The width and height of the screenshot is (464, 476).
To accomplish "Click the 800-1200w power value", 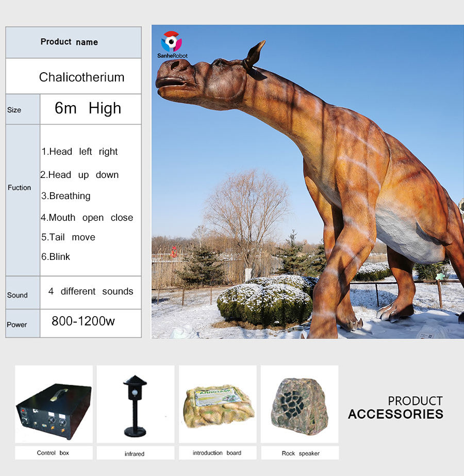I will click(x=83, y=321).
